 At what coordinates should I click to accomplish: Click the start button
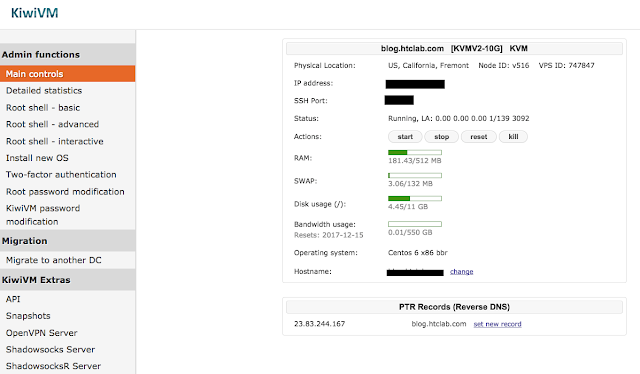405,137
